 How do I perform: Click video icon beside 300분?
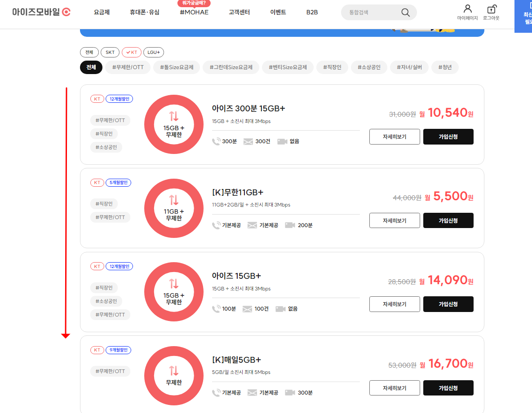[290, 393]
